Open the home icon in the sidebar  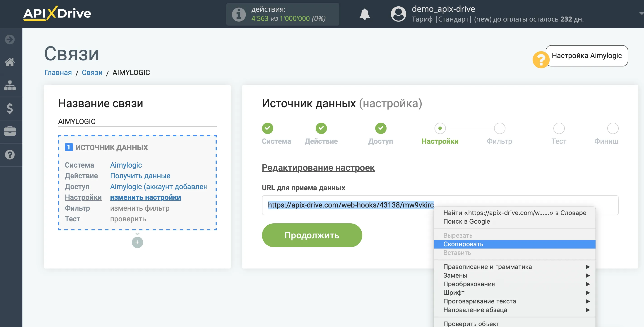click(10, 62)
